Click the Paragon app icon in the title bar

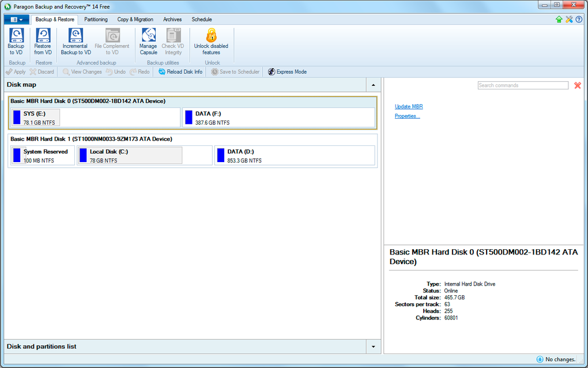coord(7,6)
